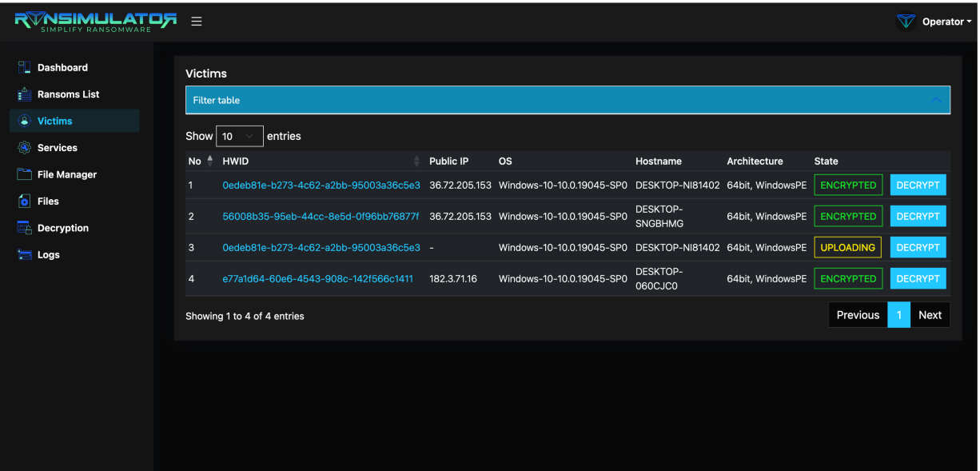Click the Services gear icon in sidebar
The width and height of the screenshot is (980, 471).
coord(24,148)
